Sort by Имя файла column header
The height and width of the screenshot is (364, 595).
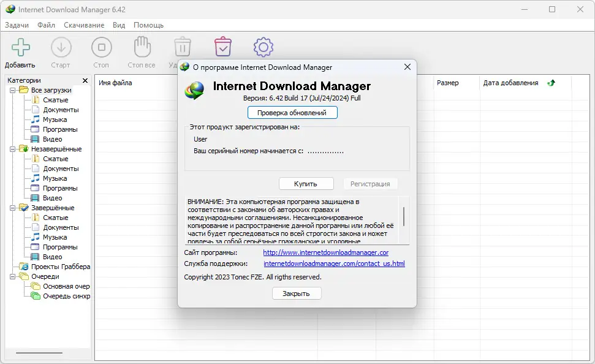(x=115, y=83)
